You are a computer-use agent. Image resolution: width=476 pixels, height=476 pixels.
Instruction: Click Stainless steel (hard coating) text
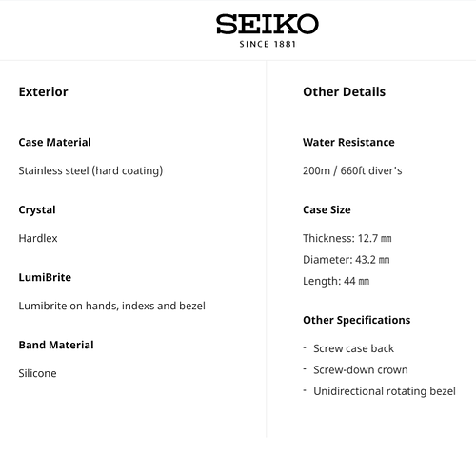click(90, 170)
